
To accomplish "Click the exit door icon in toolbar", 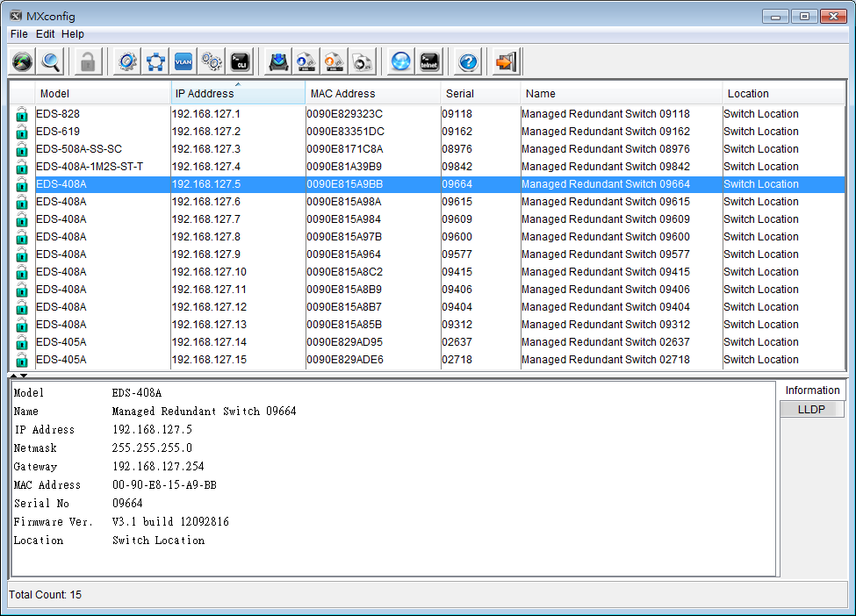I will click(506, 61).
